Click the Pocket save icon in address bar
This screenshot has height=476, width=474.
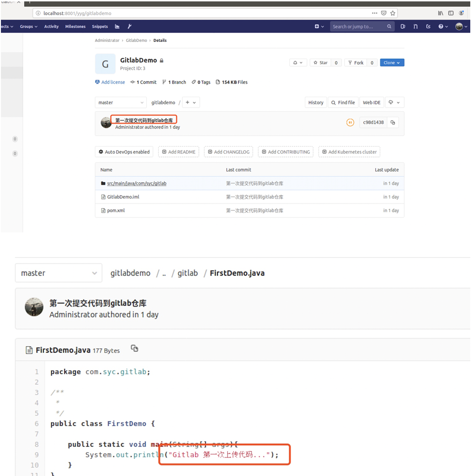pyautogui.click(x=384, y=13)
